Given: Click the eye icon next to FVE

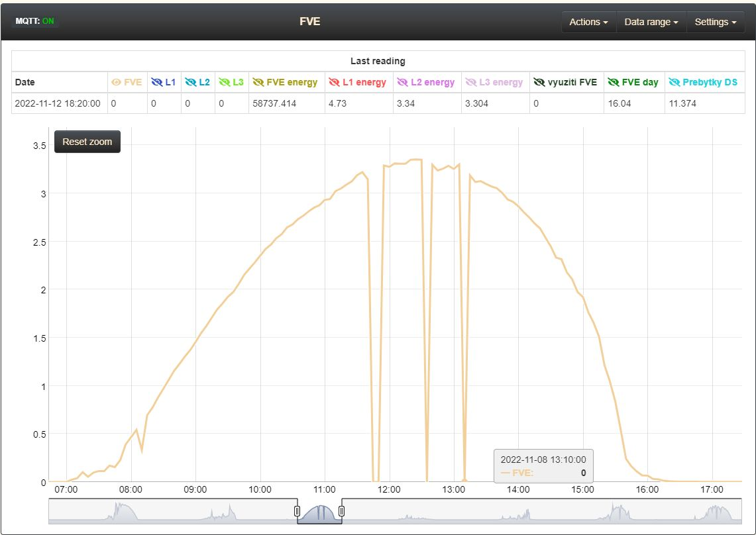Looking at the screenshot, I should click(x=116, y=83).
